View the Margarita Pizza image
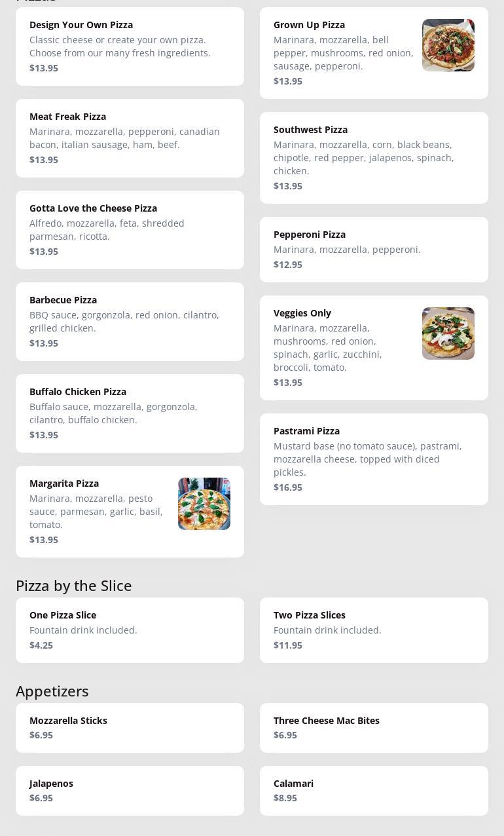Screen dimensions: 504x836 point(204,504)
